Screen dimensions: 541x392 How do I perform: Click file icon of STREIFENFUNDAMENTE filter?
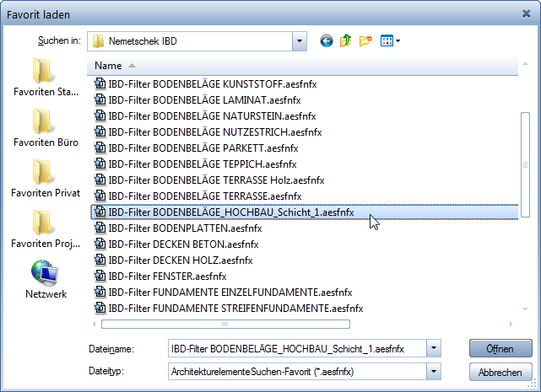tap(100, 309)
